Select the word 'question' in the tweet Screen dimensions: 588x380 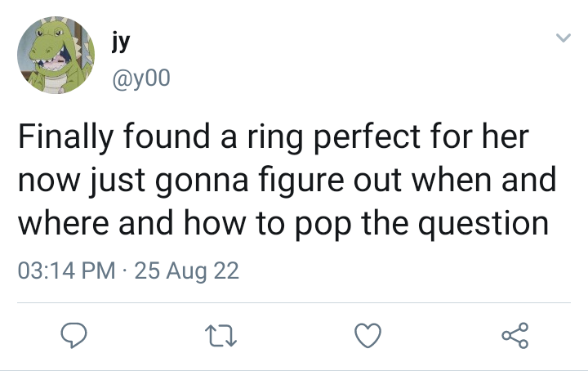(x=483, y=224)
